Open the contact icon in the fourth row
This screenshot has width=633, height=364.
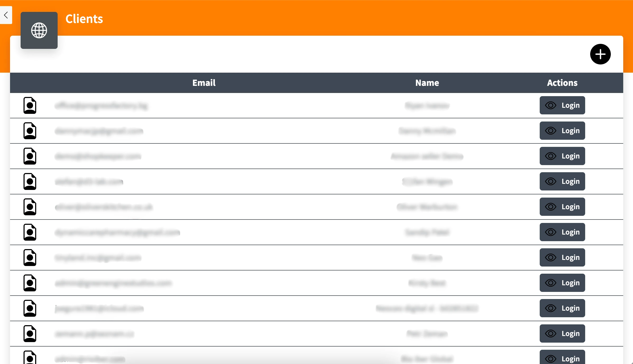coord(30,181)
